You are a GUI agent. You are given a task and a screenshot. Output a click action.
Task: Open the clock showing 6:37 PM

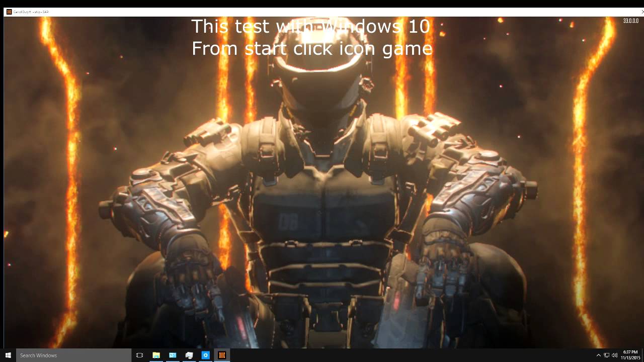[x=630, y=355]
